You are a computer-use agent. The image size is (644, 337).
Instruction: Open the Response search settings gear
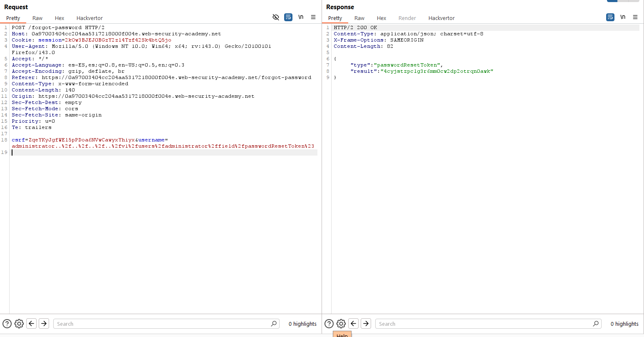[341, 324]
